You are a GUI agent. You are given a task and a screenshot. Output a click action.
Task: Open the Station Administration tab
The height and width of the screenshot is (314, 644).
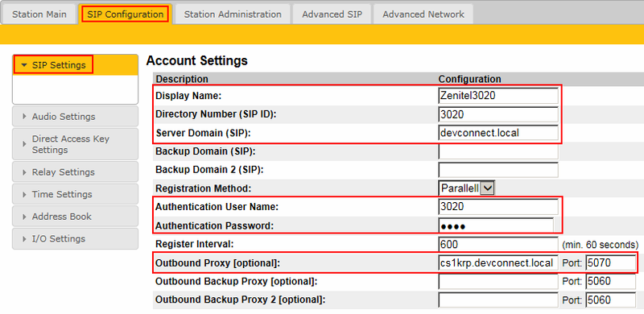click(233, 14)
